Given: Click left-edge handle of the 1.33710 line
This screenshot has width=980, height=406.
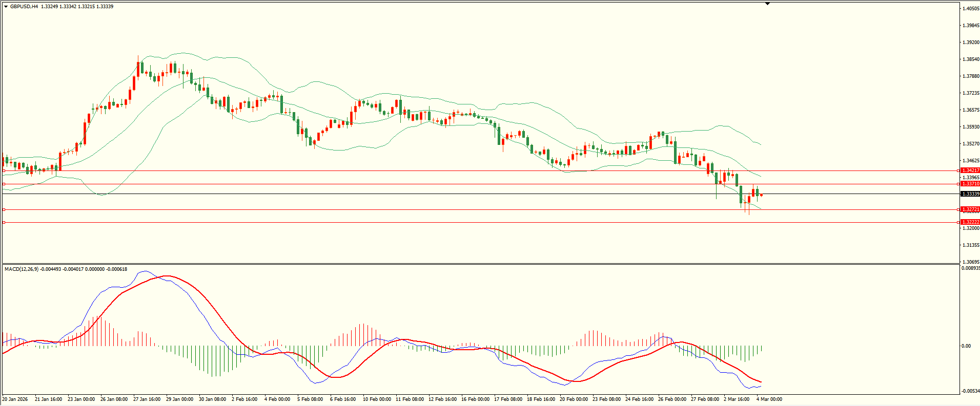Looking at the screenshot, I should [x=4, y=184].
